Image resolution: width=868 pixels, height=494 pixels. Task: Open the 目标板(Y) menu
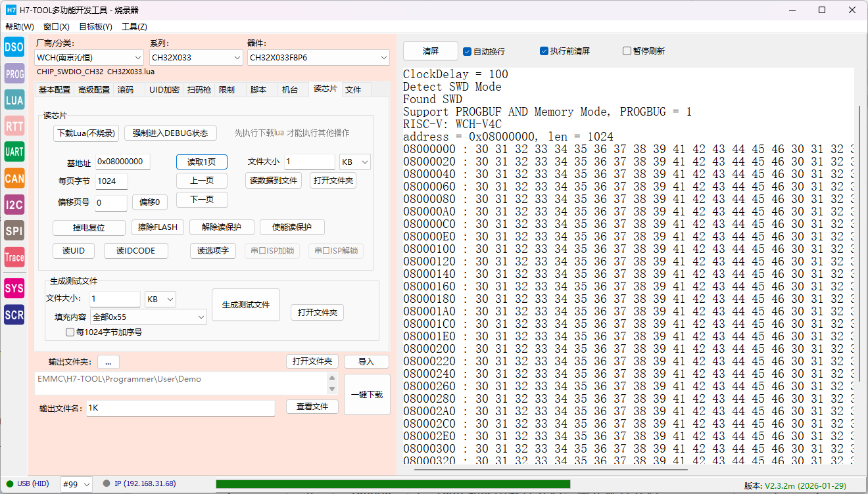tap(95, 27)
